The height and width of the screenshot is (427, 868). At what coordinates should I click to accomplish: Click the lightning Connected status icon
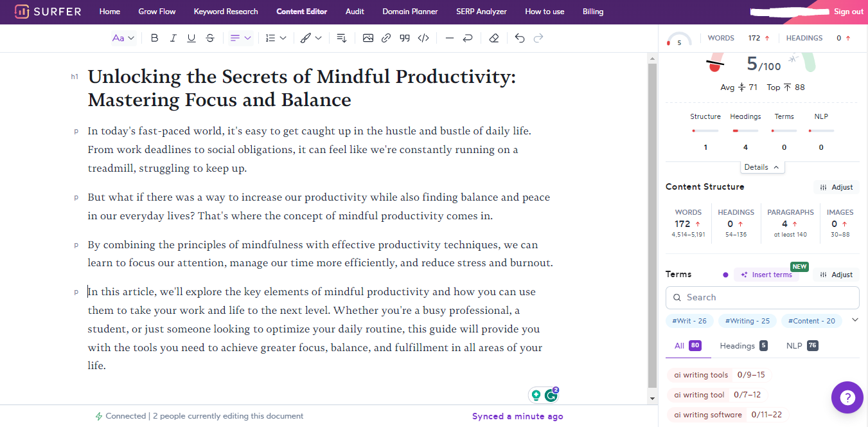(x=99, y=416)
